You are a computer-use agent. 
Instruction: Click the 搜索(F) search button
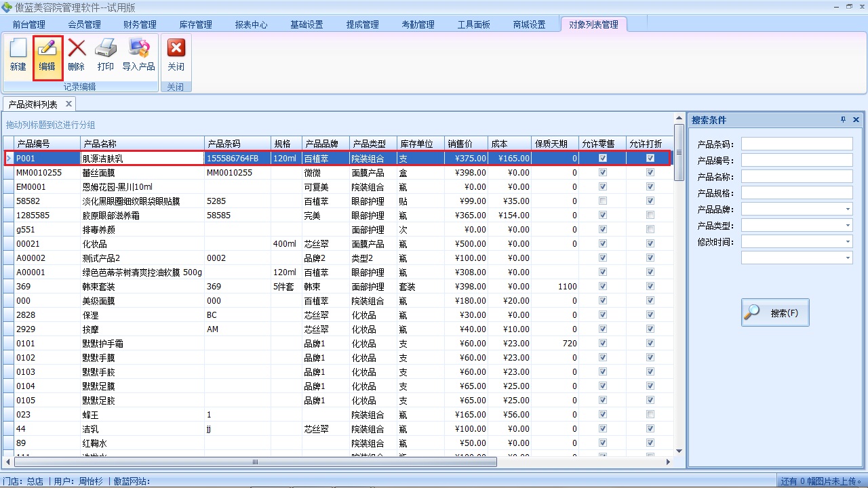pyautogui.click(x=775, y=313)
